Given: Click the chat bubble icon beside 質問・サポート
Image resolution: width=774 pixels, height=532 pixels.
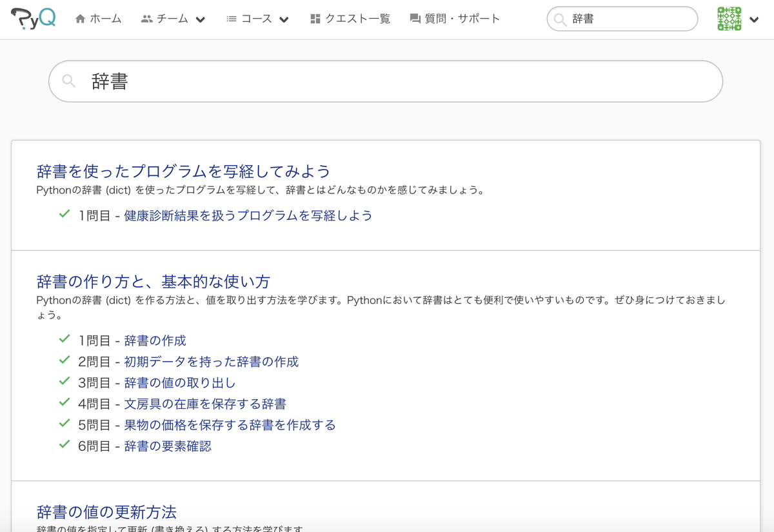Looking at the screenshot, I should [415, 19].
